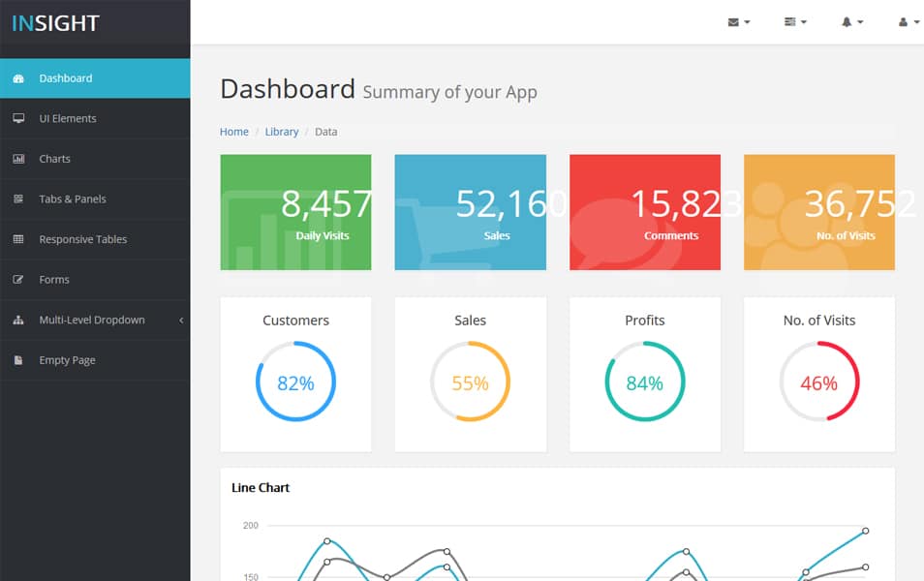Open the user account icon

click(x=904, y=21)
